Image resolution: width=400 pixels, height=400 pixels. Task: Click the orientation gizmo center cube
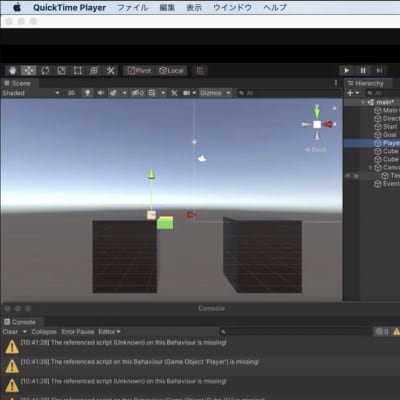[317, 124]
